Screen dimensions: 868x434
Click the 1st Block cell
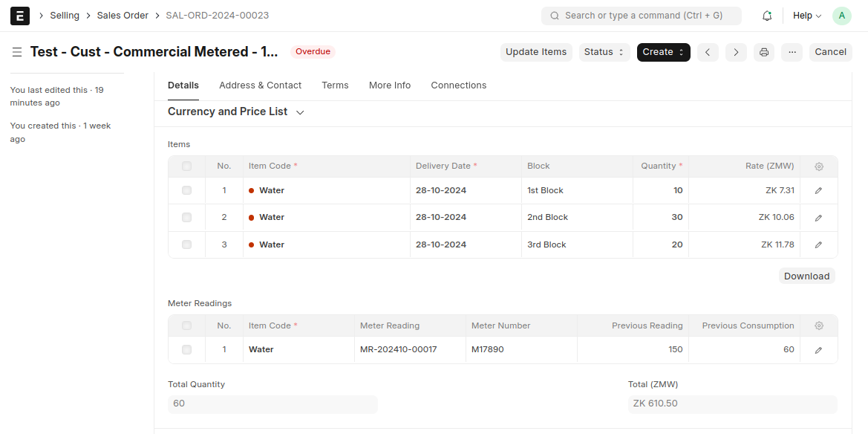[x=577, y=191]
